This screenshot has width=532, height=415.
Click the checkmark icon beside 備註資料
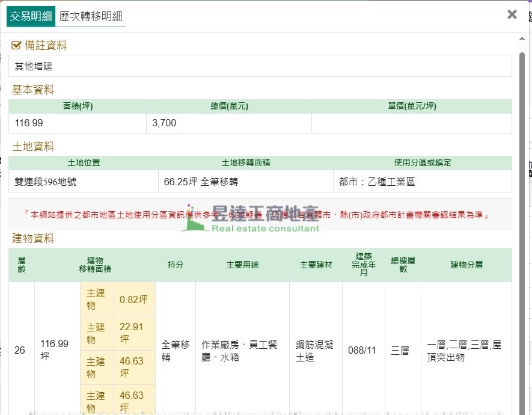pos(17,45)
